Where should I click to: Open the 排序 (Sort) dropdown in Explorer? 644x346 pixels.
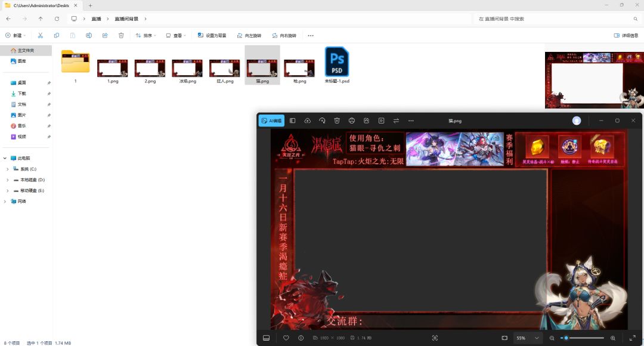[x=146, y=35]
